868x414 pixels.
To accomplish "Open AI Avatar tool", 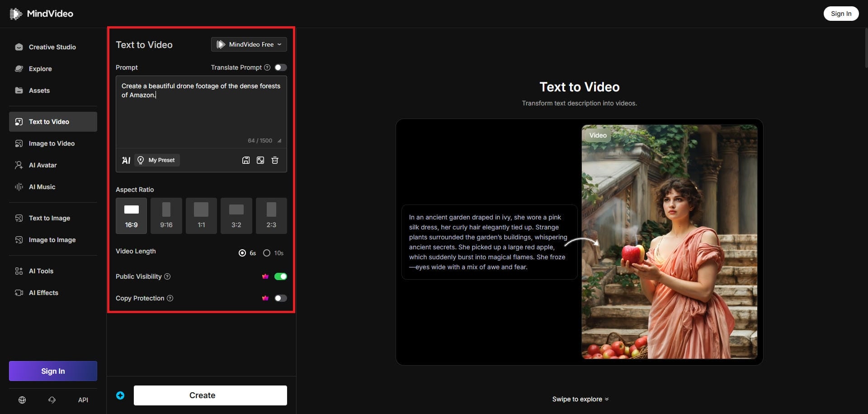I will (x=53, y=165).
